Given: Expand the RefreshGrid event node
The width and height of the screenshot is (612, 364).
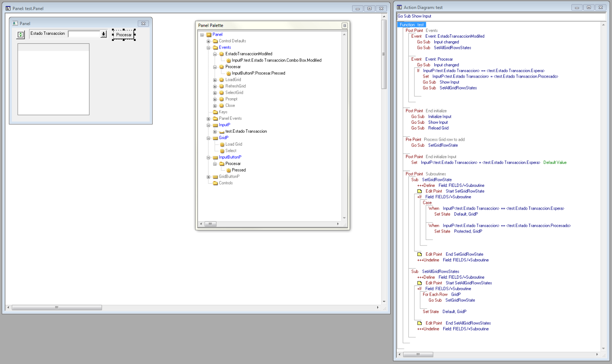Looking at the screenshot, I should 215,87.
